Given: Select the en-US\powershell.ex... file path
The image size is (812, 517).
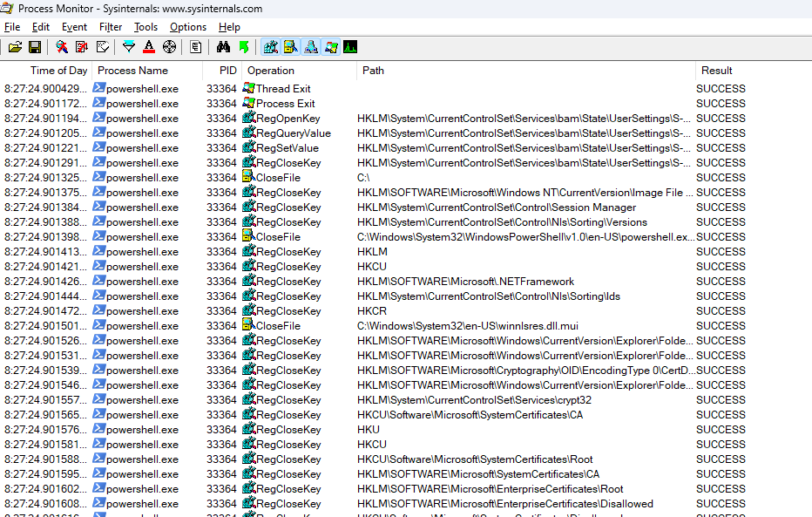Looking at the screenshot, I should [526, 237].
